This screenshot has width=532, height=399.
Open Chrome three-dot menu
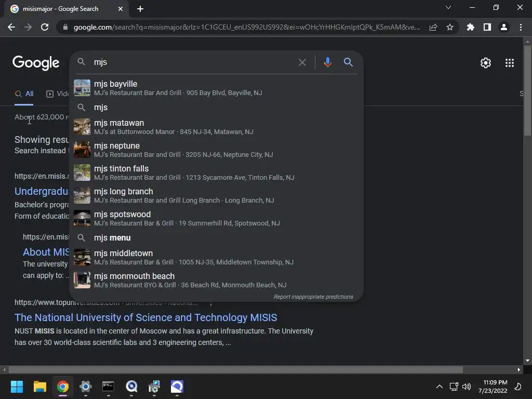pyautogui.click(x=521, y=27)
